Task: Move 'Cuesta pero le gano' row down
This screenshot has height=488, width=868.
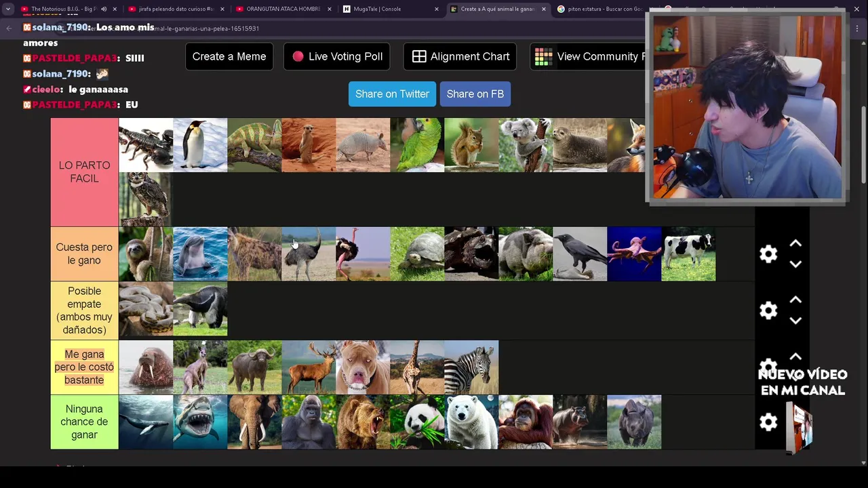Action: pyautogui.click(x=795, y=264)
